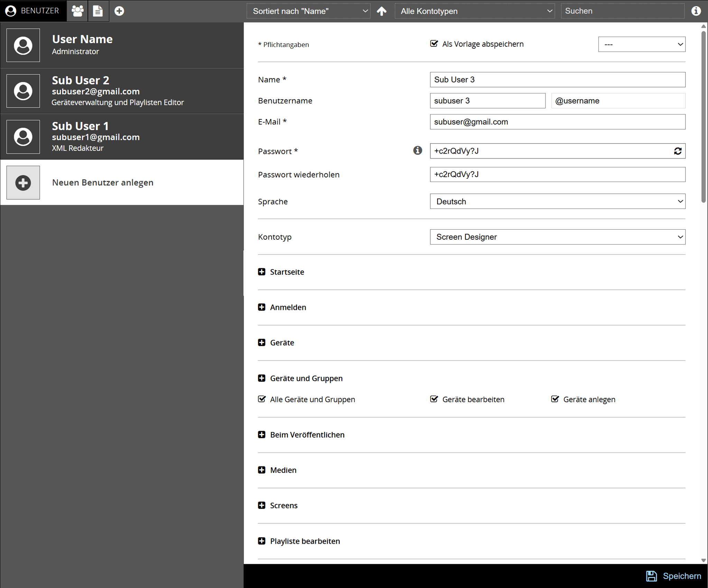
Task: Toggle Alle Geräte und Gruppen checkbox
Action: [262, 399]
